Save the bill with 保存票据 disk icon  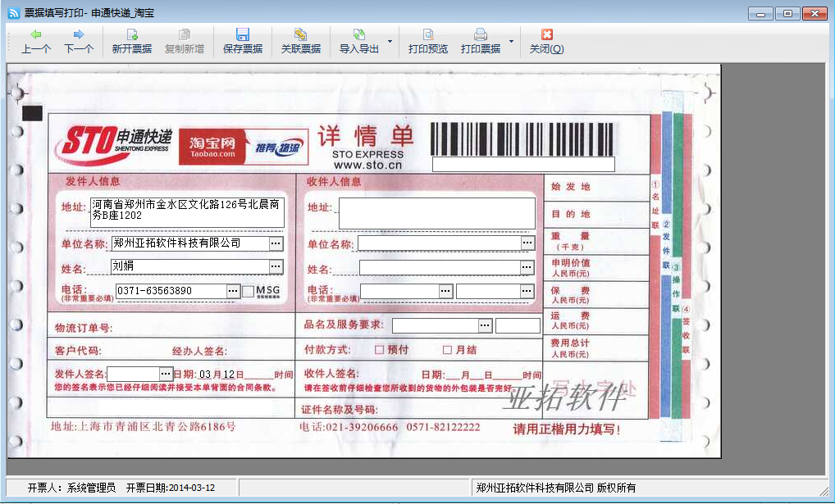(x=242, y=42)
